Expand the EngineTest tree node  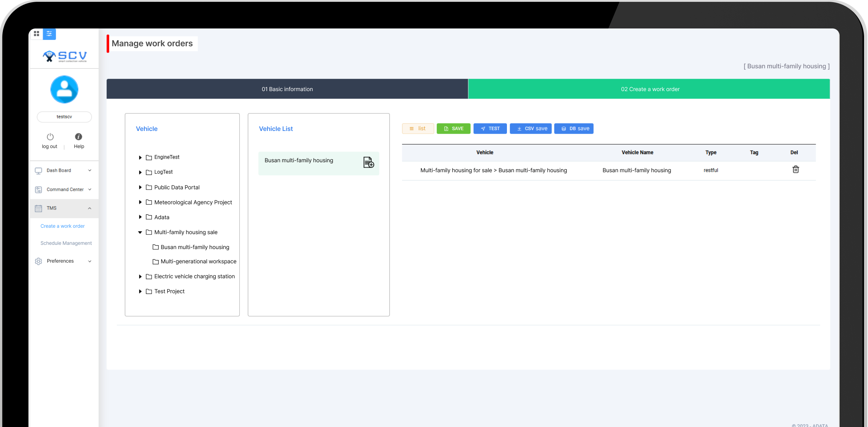[x=140, y=157]
